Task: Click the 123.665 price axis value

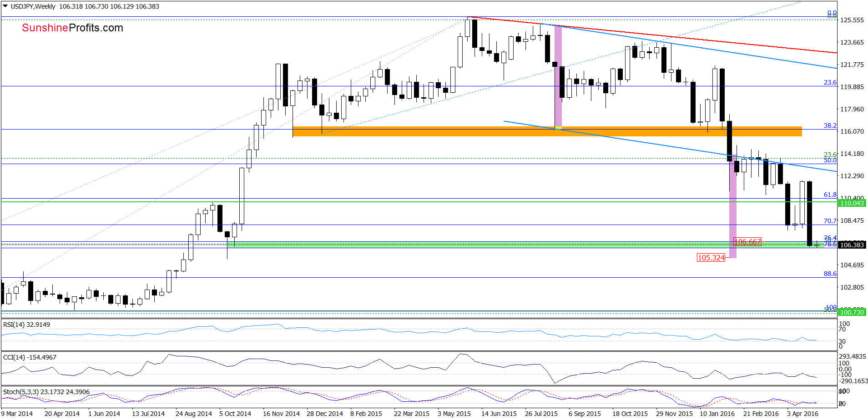Action: pyautogui.click(x=852, y=42)
